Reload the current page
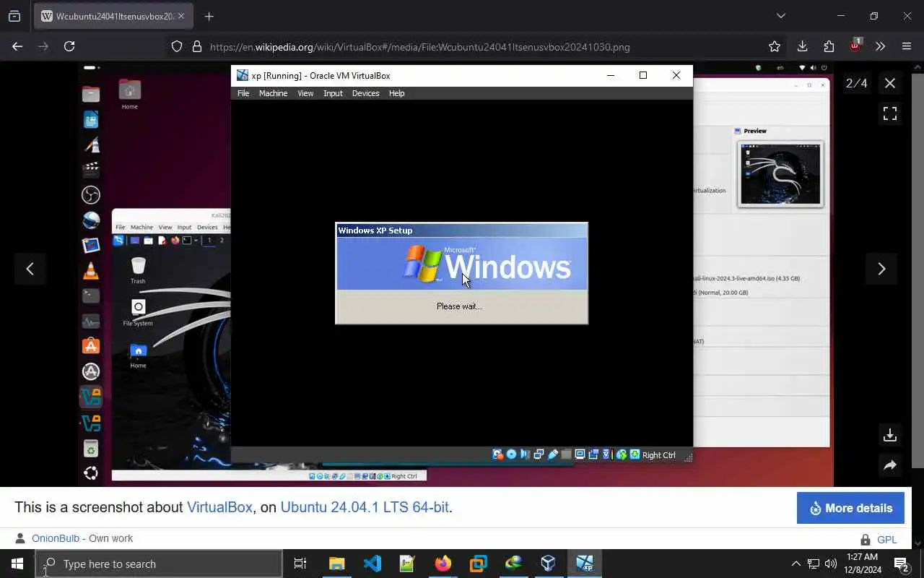The height and width of the screenshot is (578, 924). 69,46
